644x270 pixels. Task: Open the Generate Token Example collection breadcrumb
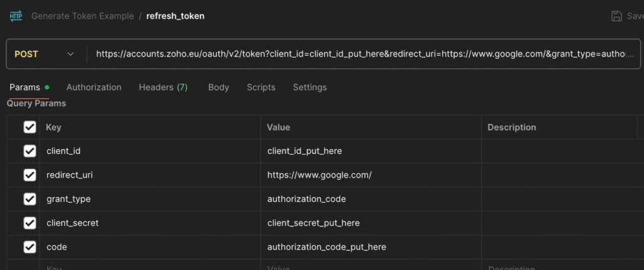pyautogui.click(x=82, y=16)
